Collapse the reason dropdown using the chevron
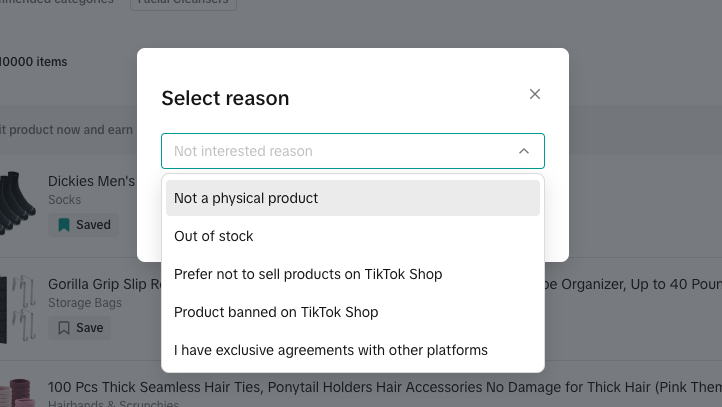The width and height of the screenshot is (722, 407). pyautogui.click(x=523, y=151)
